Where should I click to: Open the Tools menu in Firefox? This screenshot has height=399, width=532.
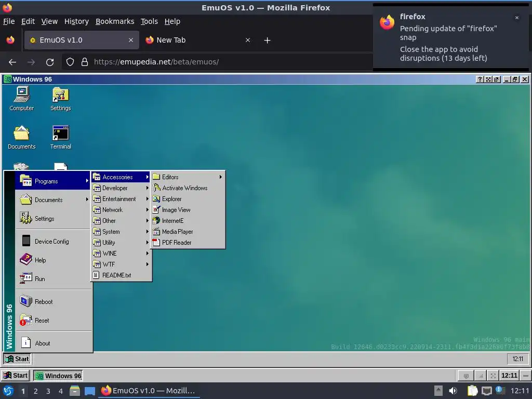[x=149, y=21]
